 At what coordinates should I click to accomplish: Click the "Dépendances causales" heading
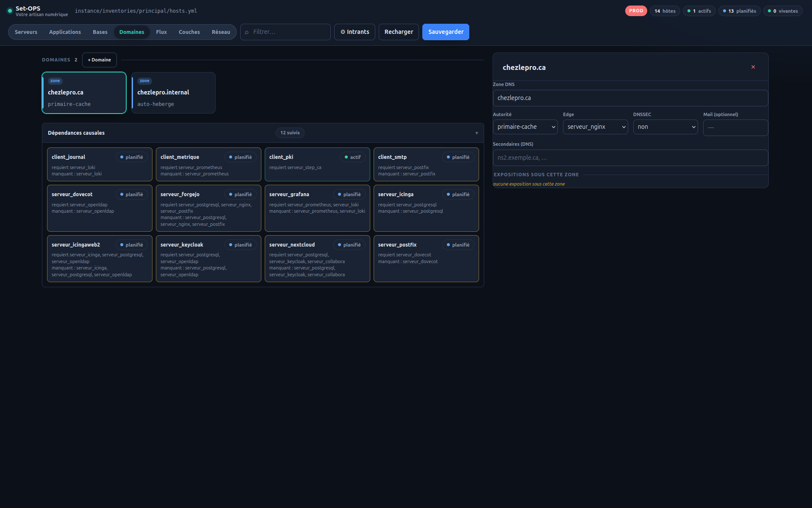tap(76, 133)
